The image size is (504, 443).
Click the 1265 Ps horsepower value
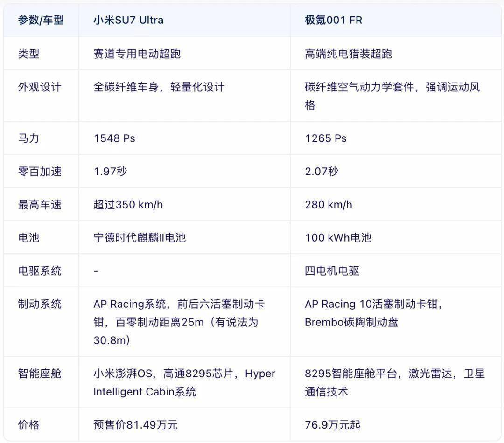click(326, 138)
